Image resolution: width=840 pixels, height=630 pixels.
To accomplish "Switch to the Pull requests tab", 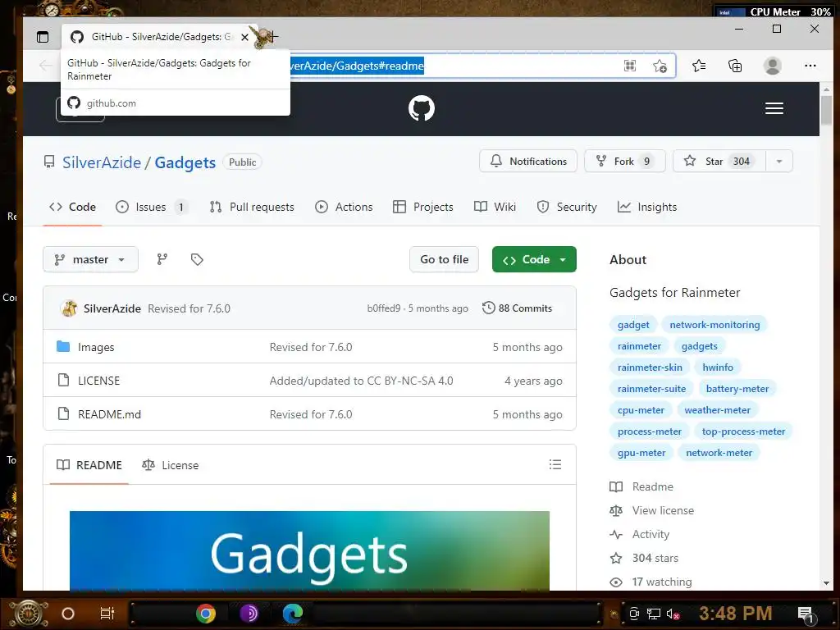I will [253, 208].
